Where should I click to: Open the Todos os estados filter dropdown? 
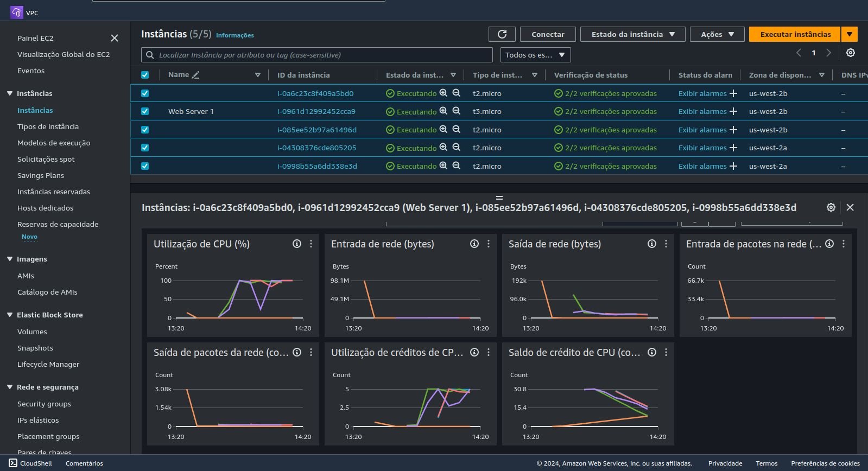coord(535,55)
